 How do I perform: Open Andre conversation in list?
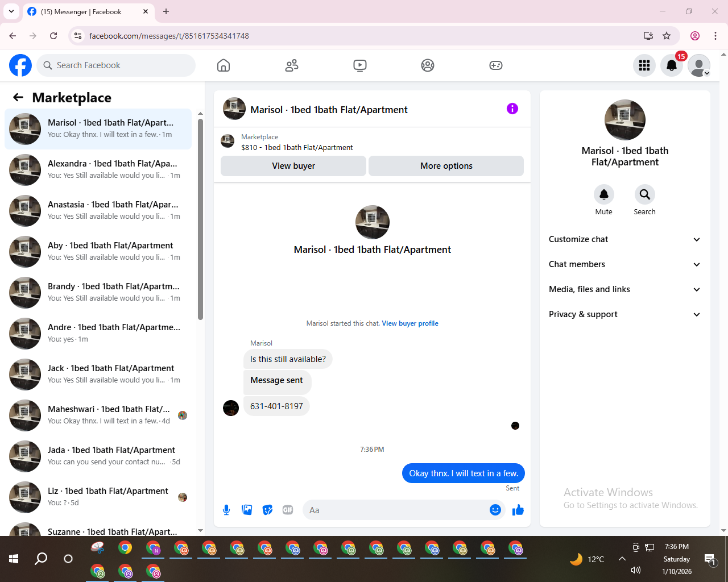tap(98, 334)
